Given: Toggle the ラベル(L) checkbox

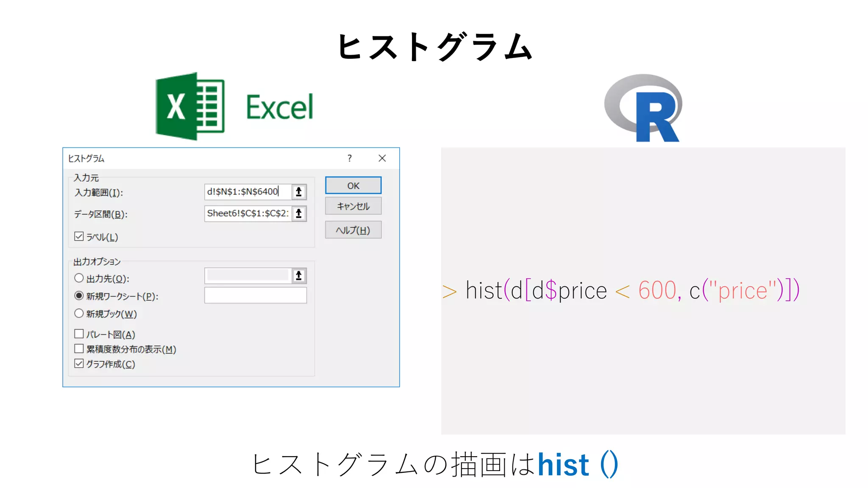Looking at the screenshot, I should [79, 236].
